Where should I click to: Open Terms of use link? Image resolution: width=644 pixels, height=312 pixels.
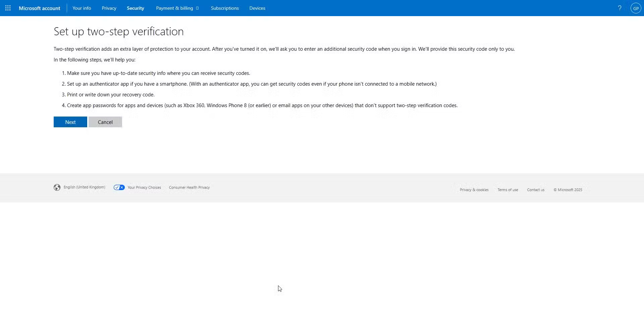pyautogui.click(x=508, y=190)
